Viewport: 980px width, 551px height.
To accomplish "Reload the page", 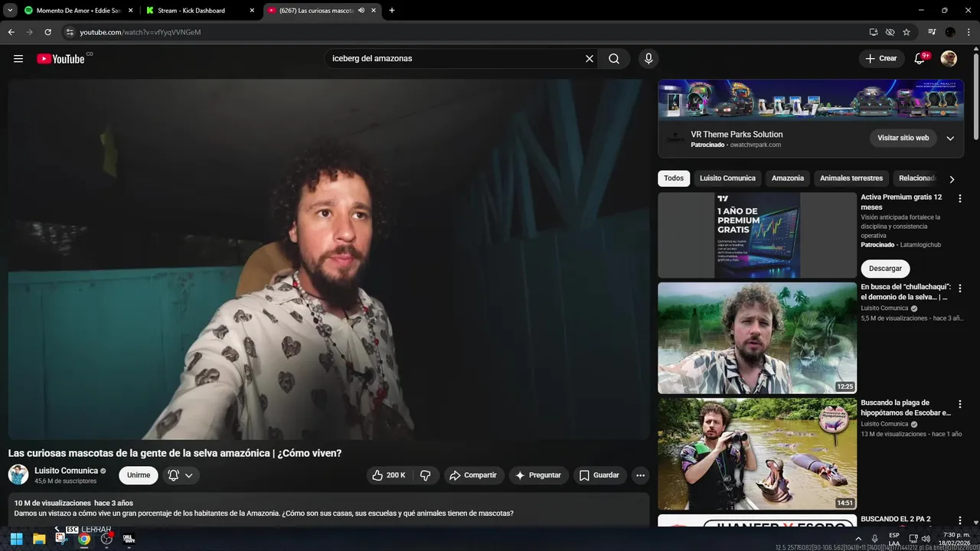I will pyautogui.click(x=47, y=32).
